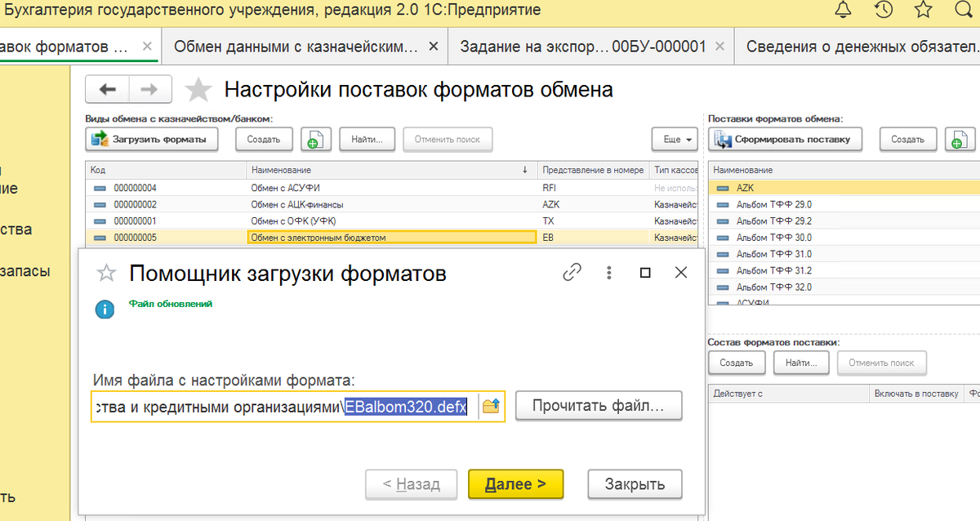Click Создать in the Виды обмена panel
This screenshot has height=521, width=980.
(264, 140)
